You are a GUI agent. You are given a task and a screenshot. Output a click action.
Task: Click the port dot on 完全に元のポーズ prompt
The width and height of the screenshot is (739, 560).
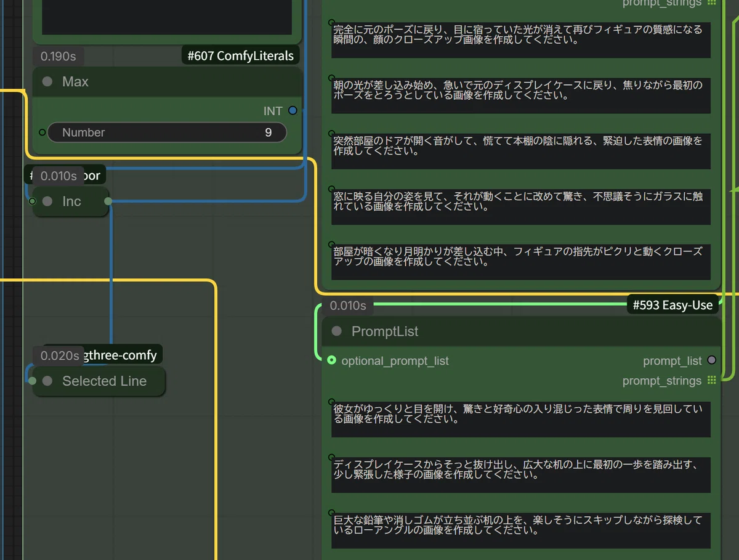(332, 23)
